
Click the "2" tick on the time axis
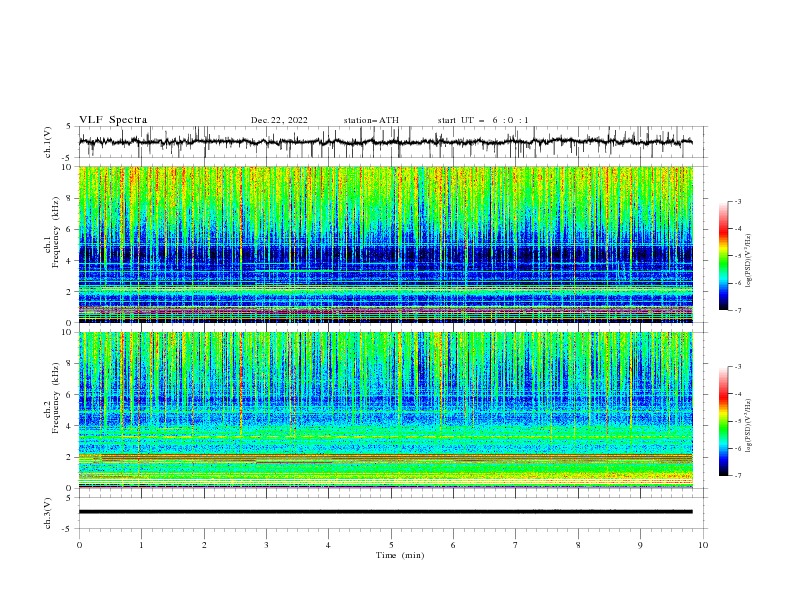pyautogui.click(x=204, y=545)
